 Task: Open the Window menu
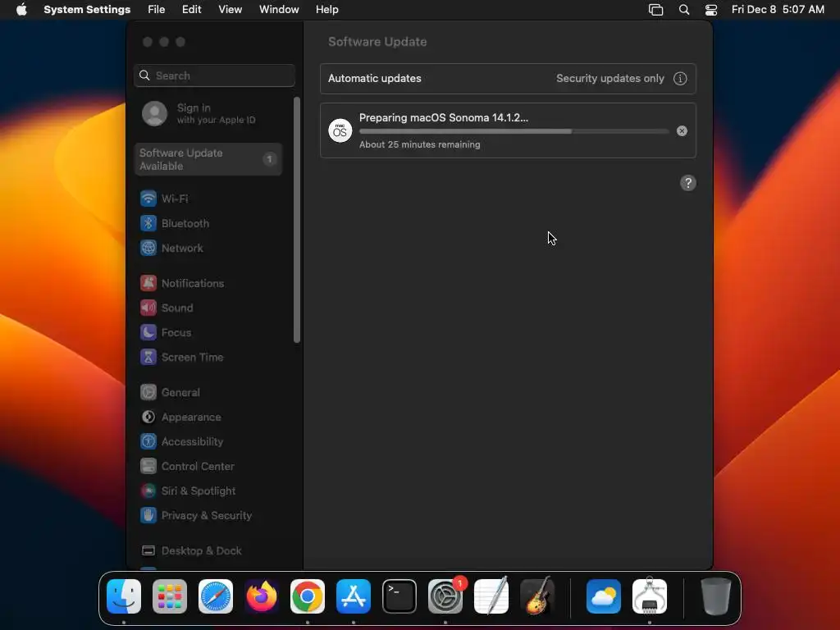(279, 10)
